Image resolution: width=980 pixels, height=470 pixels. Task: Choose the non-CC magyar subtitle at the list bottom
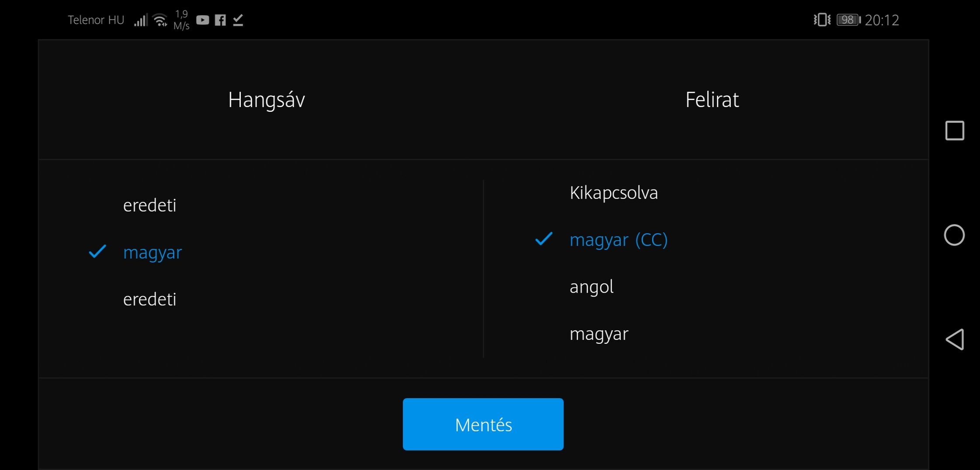pos(599,334)
